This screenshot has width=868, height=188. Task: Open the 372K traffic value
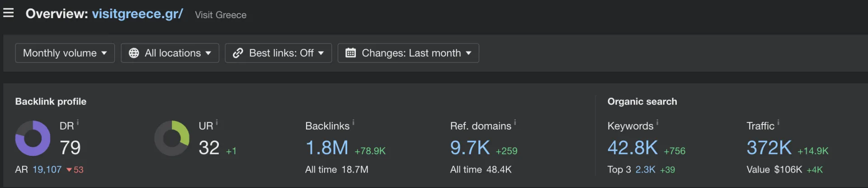coord(769,148)
